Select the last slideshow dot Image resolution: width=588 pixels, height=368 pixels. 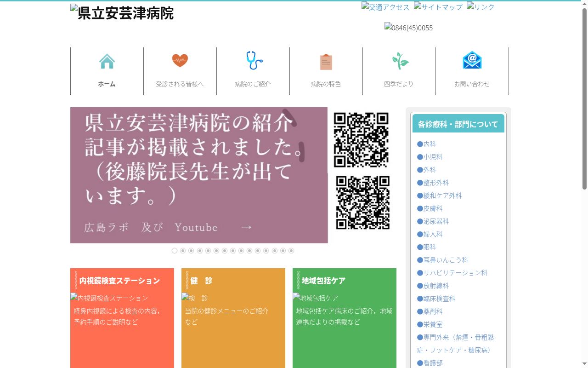coord(291,251)
